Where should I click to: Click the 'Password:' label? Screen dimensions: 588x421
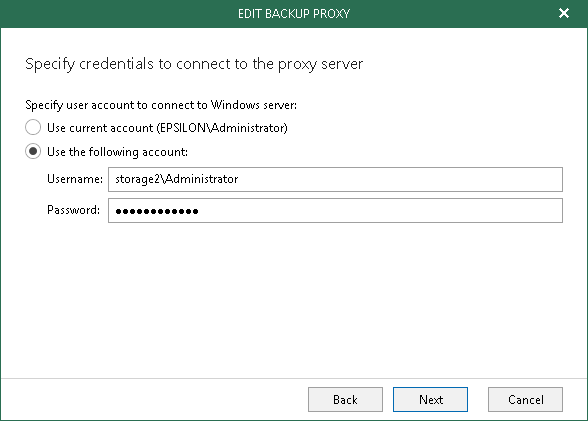pos(74,210)
